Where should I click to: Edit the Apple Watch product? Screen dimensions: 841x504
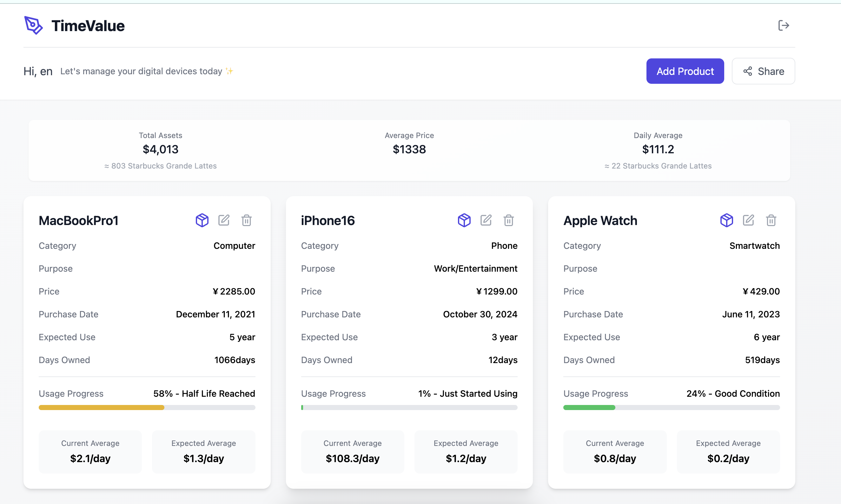pos(748,220)
